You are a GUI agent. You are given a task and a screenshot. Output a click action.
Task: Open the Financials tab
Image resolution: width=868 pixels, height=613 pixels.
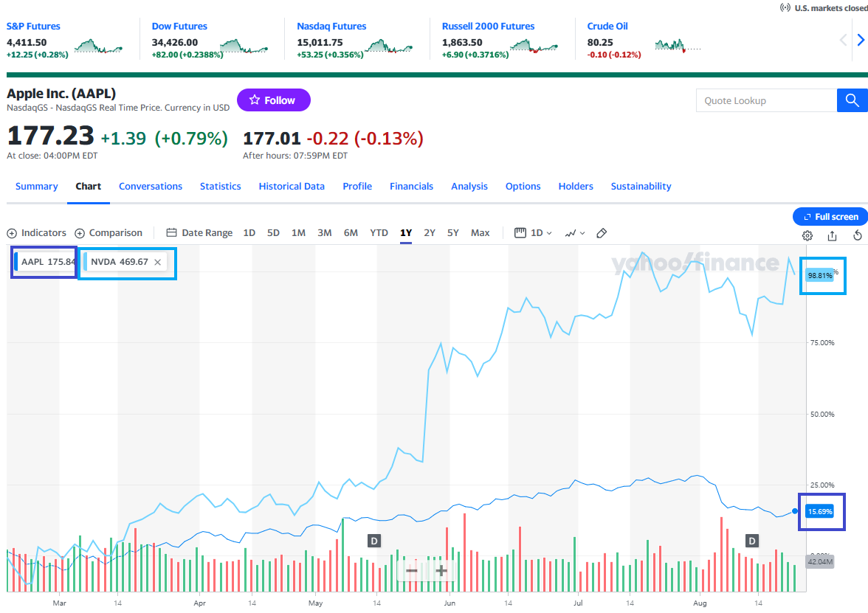coord(411,187)
